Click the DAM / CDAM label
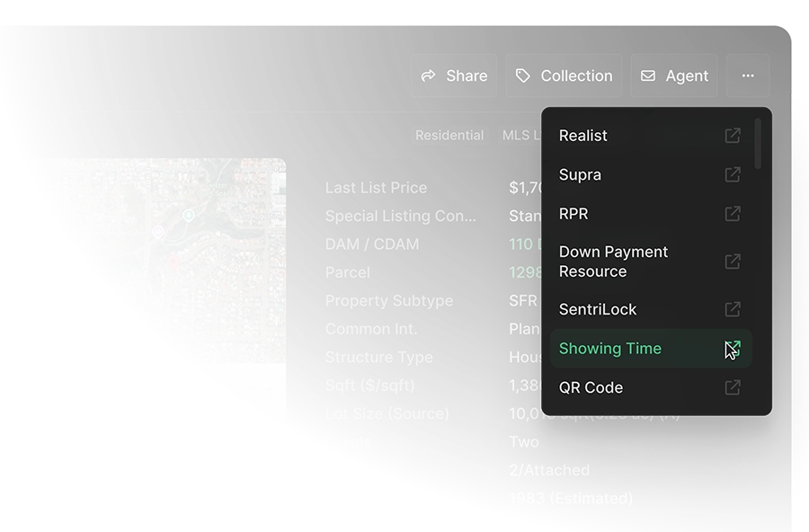The image size is (809, 532). [x=372, y=244]
